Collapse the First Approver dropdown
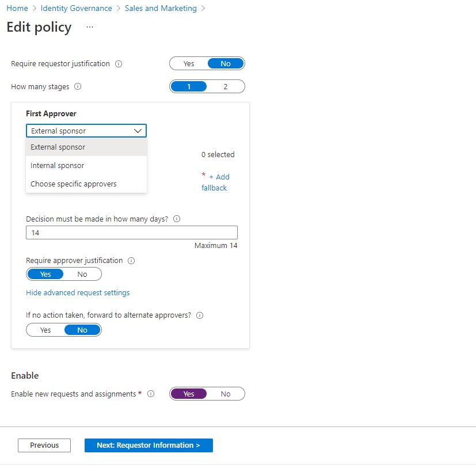The image size is (476, 465). [x=138, y=131]
